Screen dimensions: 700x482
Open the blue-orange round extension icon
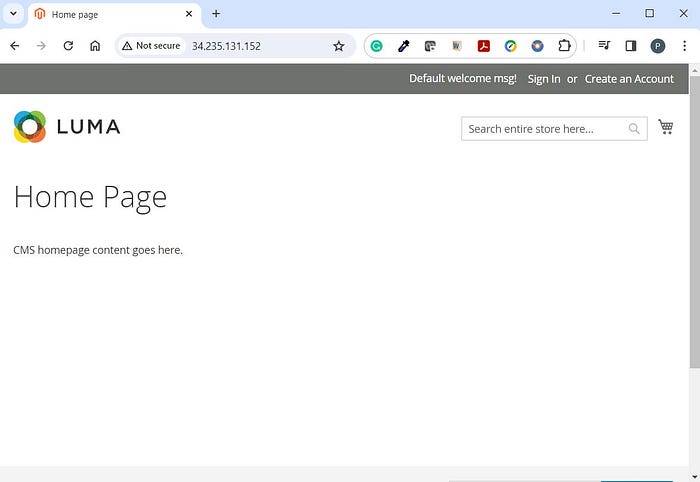[538, 46]
